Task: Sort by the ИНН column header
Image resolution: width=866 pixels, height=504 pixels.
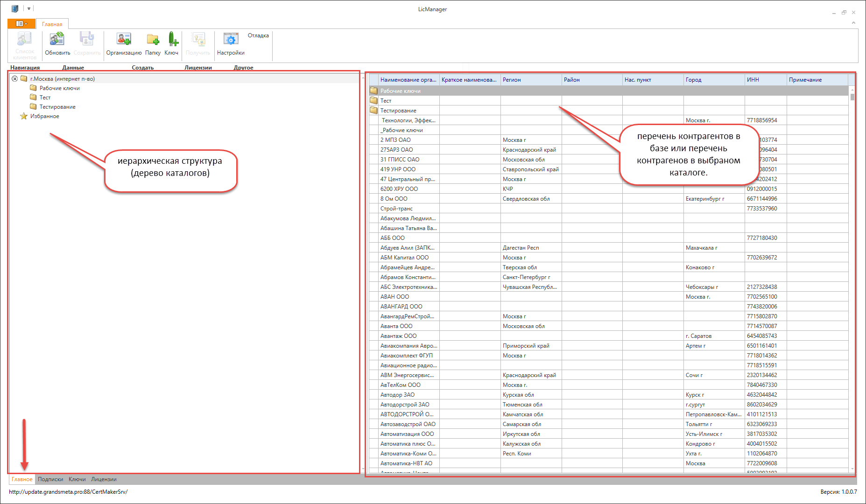Action: (x=765, y=80)
